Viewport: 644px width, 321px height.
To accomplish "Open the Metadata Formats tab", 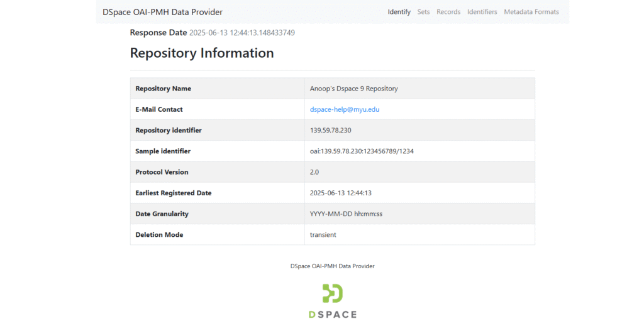I will [531, 12].
